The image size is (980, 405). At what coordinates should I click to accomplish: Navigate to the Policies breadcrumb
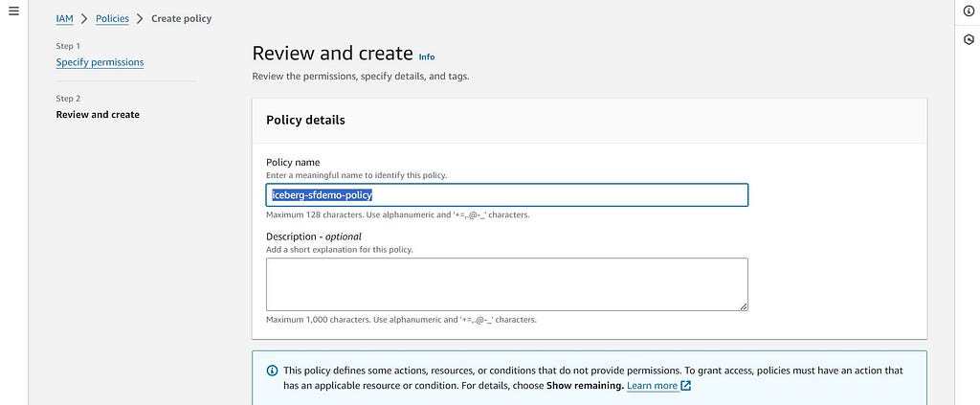click(112, 19)
